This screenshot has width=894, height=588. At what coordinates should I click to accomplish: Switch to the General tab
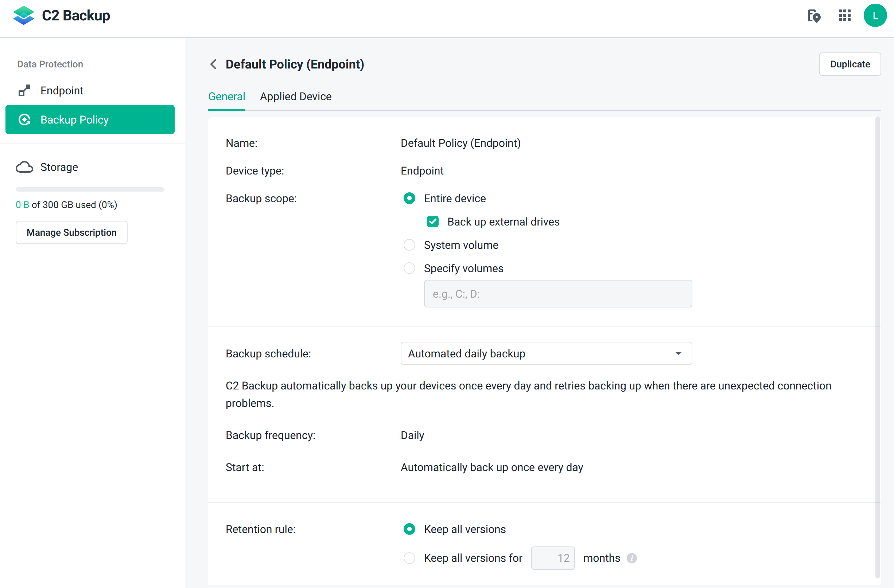[x=226, y=97]
